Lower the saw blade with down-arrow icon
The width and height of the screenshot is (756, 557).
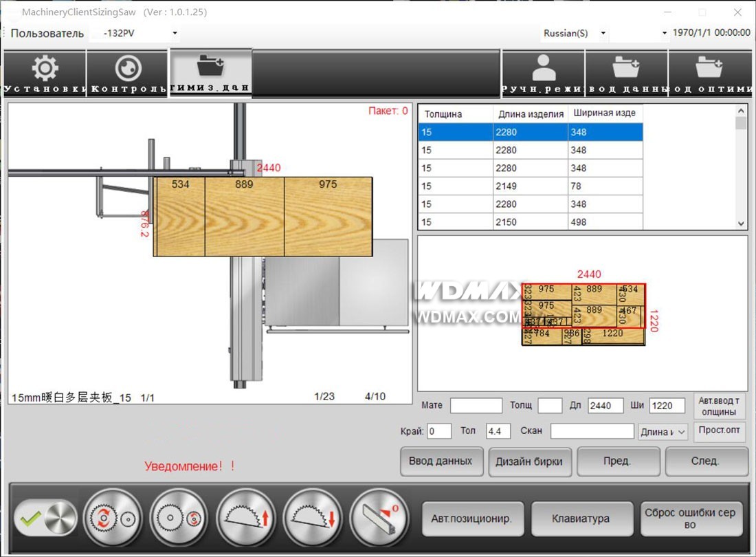(x=313, y=518)
